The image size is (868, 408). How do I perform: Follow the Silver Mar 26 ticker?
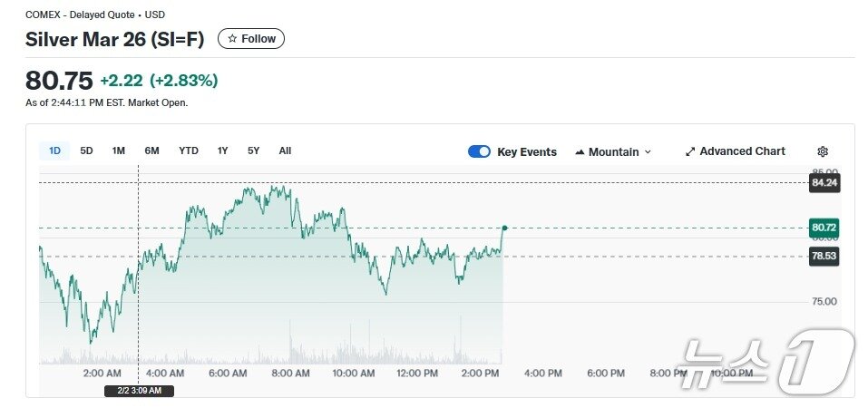[x=251, y=39]
